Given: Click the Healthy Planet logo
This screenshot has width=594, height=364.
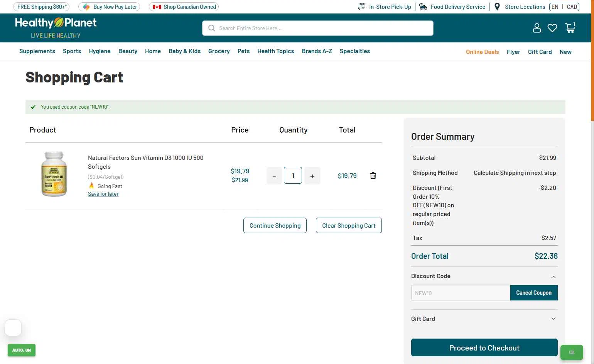Looking at the screenshot, I should 56,28.
